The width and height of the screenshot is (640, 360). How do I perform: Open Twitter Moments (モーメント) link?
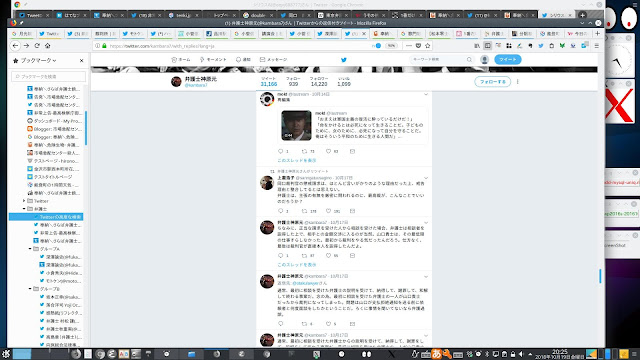tap(213, 60)
